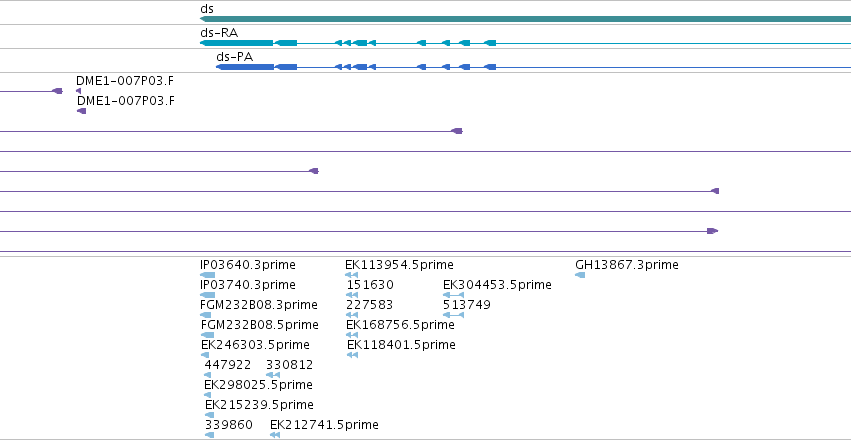
Task: Select the IP03740.3prime EST feature
Action: coord(207,295)
